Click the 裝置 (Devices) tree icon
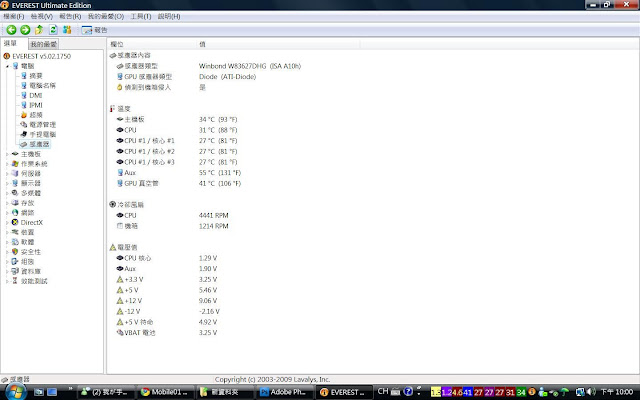The height and width of the screenshot is (400, 640). 15,232
